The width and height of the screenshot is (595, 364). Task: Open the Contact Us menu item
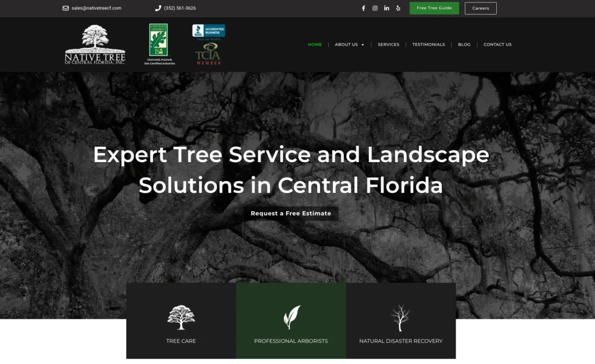tap(497, 44)
